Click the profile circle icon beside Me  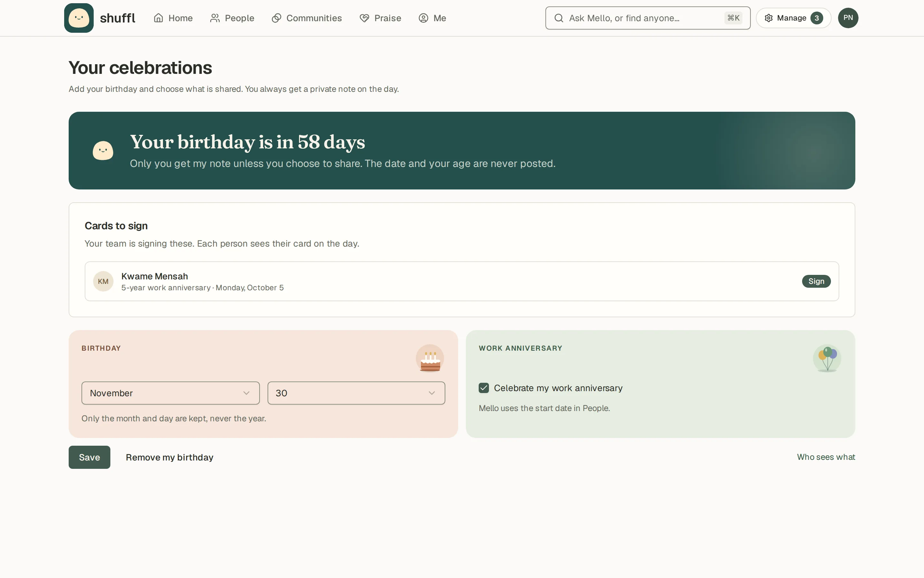[424, 18]
